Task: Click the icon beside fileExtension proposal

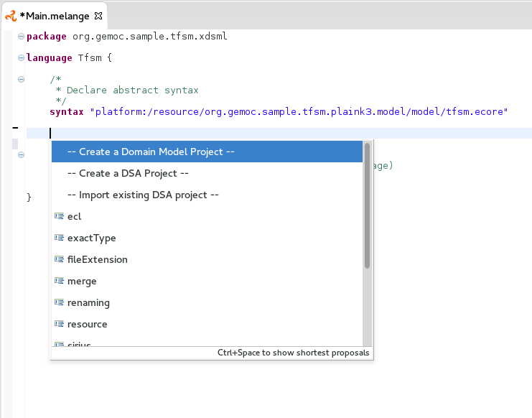Action: click(59, 259)
